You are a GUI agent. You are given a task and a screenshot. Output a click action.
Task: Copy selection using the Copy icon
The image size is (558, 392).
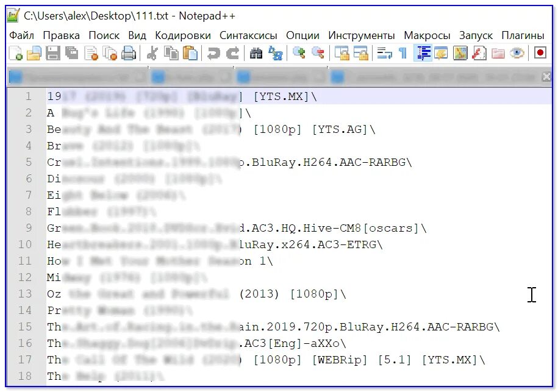(x=171, y=54)
